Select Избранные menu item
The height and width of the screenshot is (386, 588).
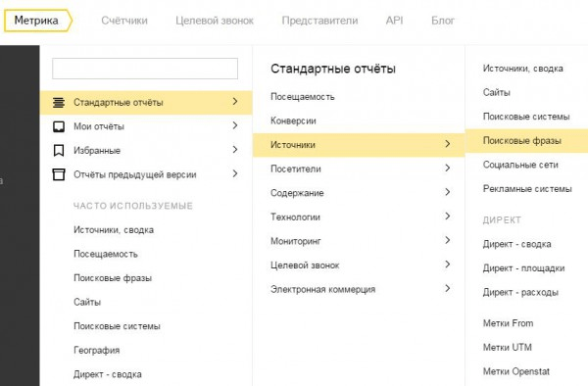[x=146, y=151]
